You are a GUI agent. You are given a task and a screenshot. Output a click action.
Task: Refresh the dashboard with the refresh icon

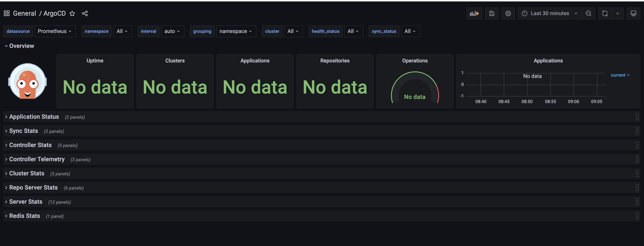pos(605,13)
